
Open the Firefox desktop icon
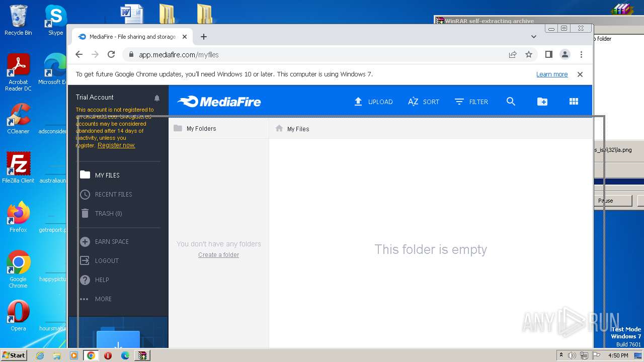18,217
